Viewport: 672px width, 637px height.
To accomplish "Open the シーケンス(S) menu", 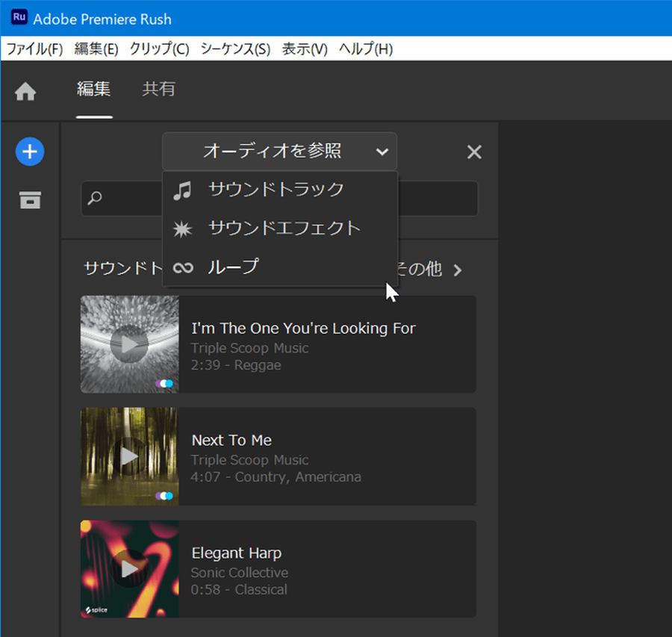I will [235, 49].
